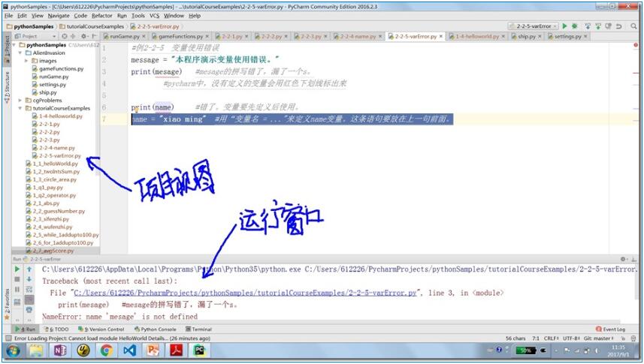Click the CRLF line separator in status bar

[x=551, y=338]
